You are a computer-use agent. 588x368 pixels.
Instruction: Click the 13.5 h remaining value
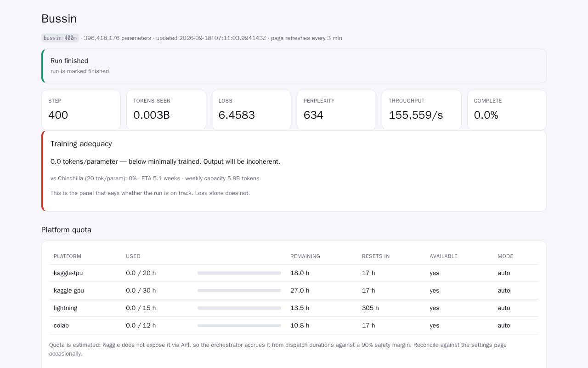(300, 308)
